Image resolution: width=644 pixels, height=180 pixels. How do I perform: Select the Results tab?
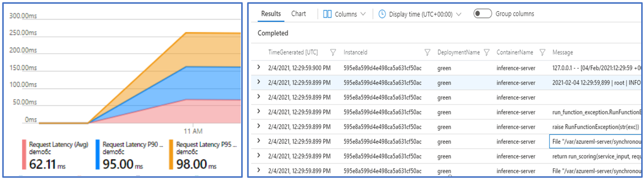(271, 14)
